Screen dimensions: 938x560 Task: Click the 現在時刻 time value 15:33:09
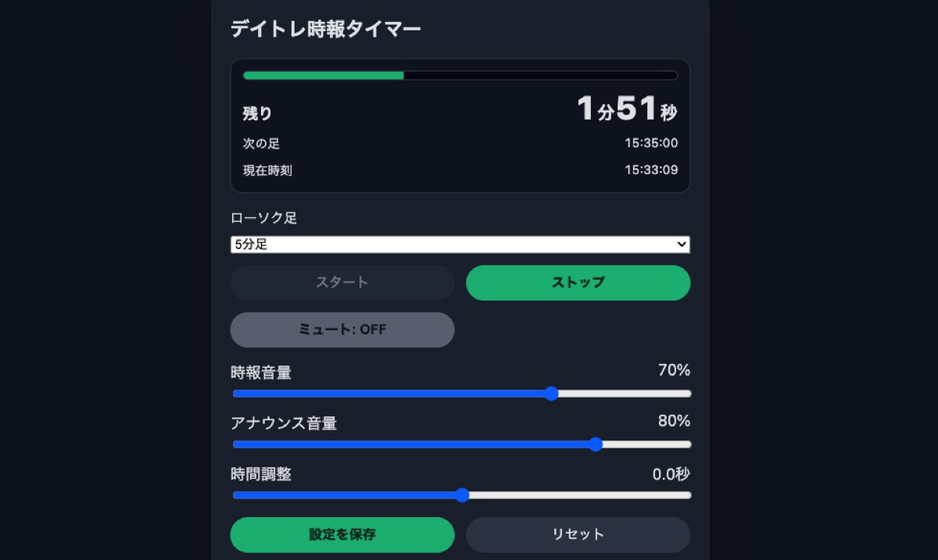(651, 169)
